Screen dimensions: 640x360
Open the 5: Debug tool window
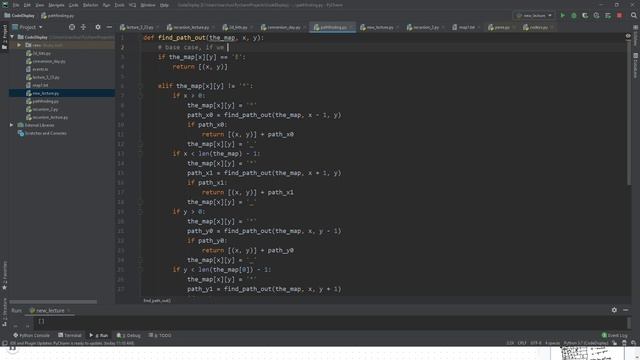[128, 335]
